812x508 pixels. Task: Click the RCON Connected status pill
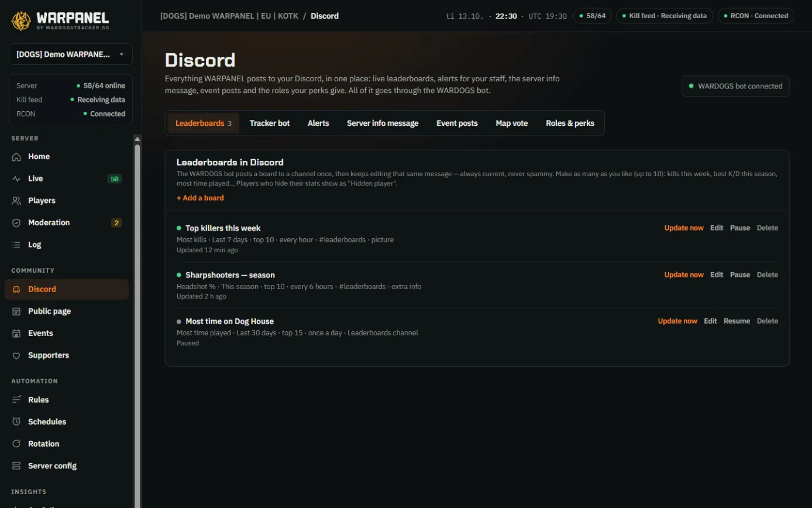[x=756, y=16]
